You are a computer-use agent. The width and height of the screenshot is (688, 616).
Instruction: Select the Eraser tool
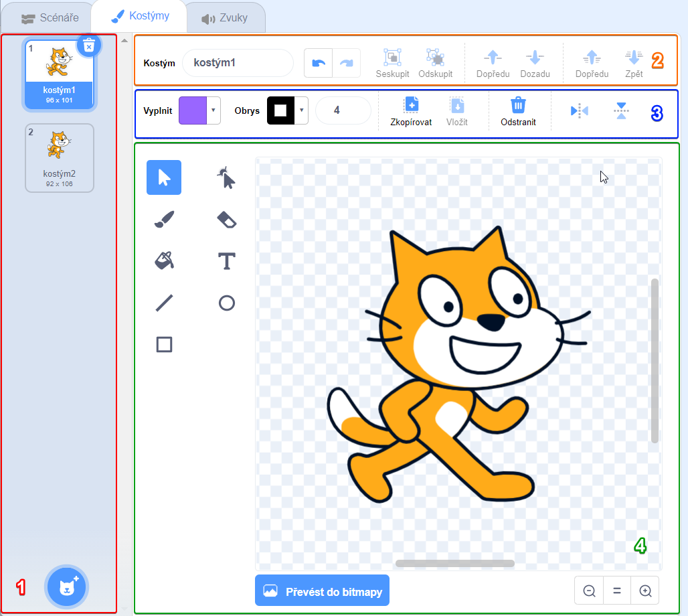[227, 219]
